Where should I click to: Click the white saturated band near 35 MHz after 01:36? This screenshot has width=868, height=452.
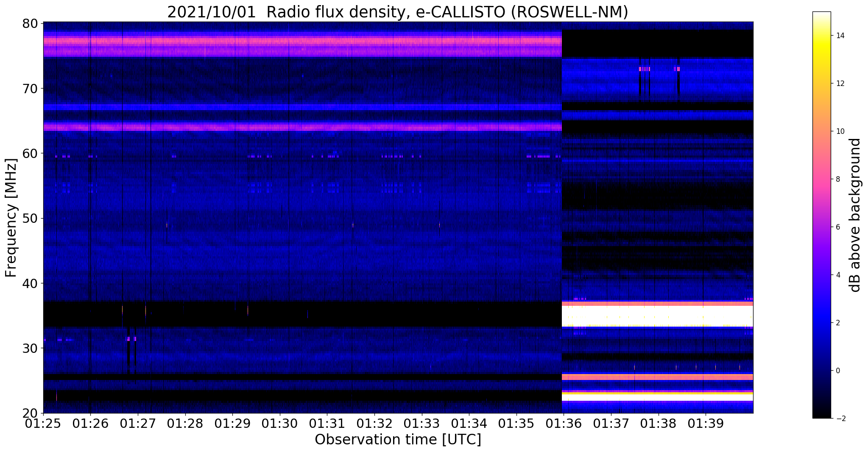(x=658, y=316)
